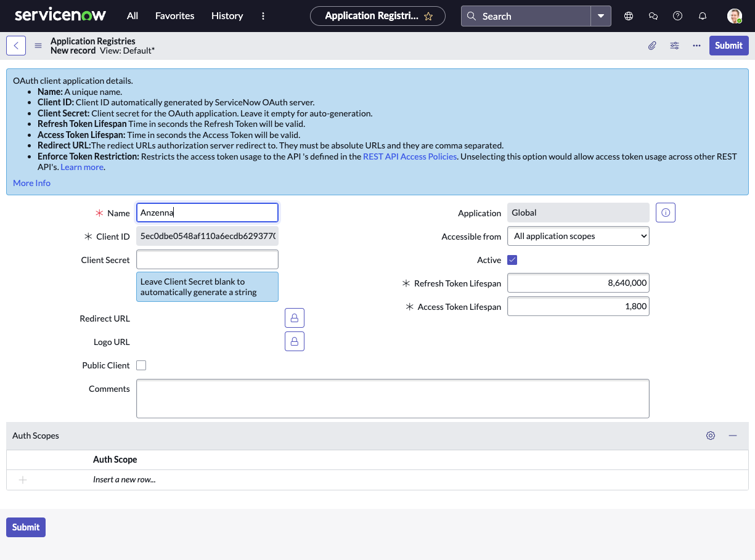Open the form context menu hamburger icon

pyautogui.click(x=38, y=46)
